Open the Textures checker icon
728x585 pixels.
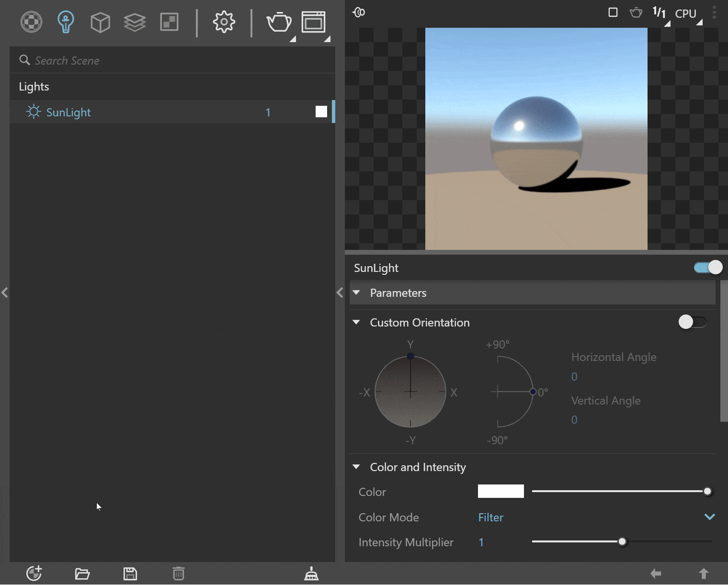click(169, 22)
